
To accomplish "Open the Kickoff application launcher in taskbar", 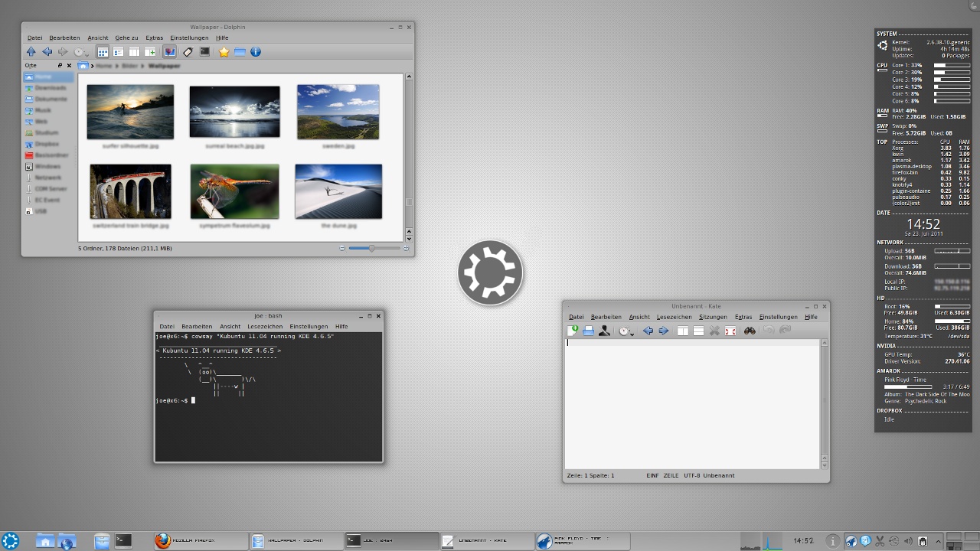I will pos(11,540).
